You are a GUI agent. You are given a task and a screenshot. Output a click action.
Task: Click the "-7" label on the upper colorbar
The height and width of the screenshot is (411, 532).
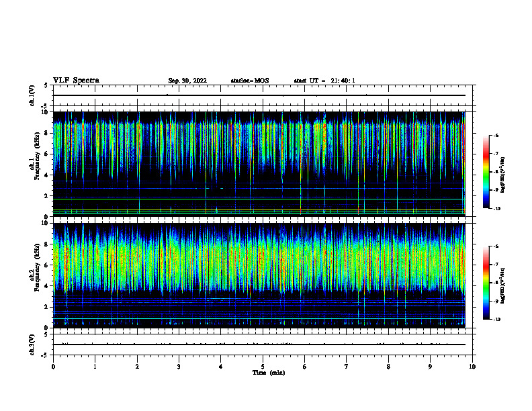click(496, 154)
